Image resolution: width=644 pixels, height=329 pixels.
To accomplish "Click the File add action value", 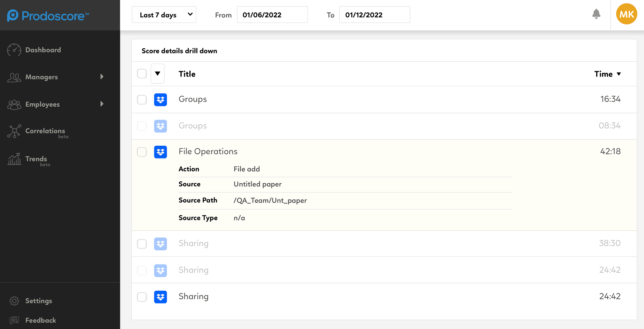I will pos(247,169).
